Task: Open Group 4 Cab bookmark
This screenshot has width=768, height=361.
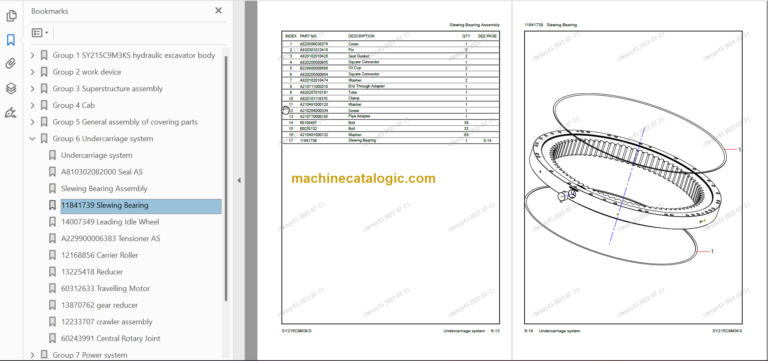Action: [x=73, y=105]
